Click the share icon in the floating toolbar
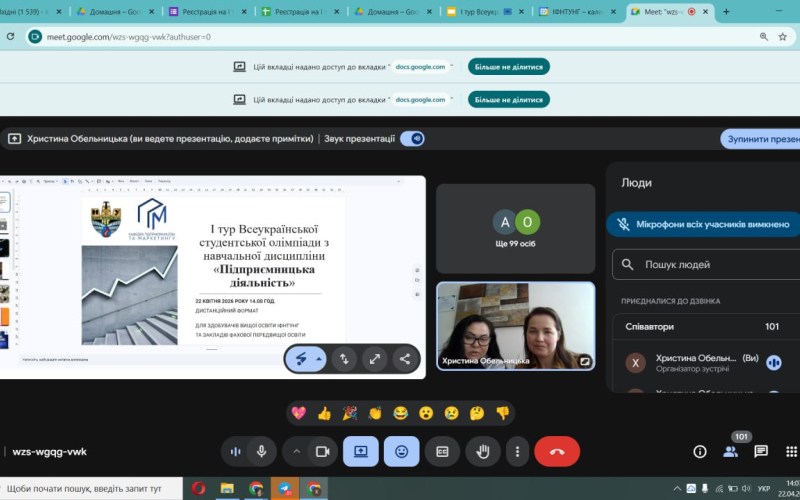Screen dimensions: 800x500 (x=405, y=359)
